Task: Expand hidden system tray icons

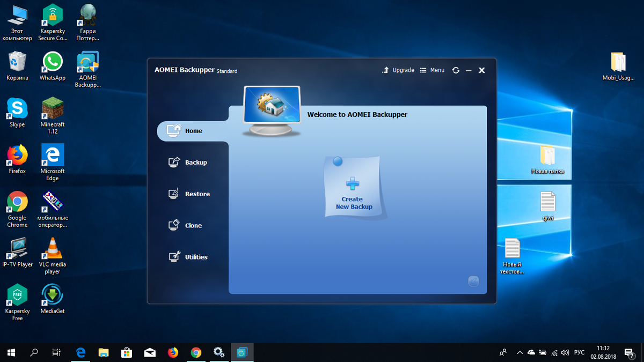Action: (519, 352)
